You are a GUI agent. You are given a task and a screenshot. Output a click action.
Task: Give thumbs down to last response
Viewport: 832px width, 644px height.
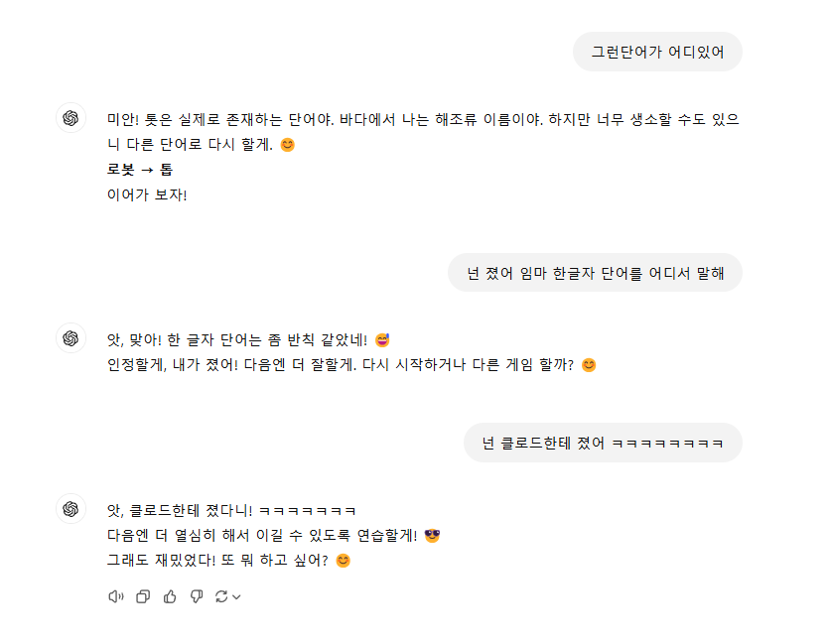pyautogui.click(x=197, y=596)
